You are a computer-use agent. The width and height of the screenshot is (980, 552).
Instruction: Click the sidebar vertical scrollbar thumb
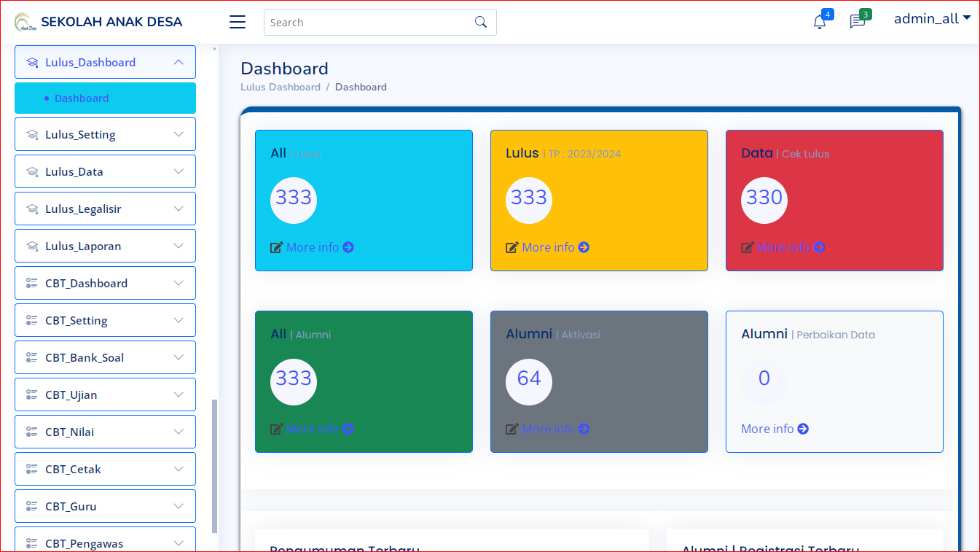coord(214,467)
